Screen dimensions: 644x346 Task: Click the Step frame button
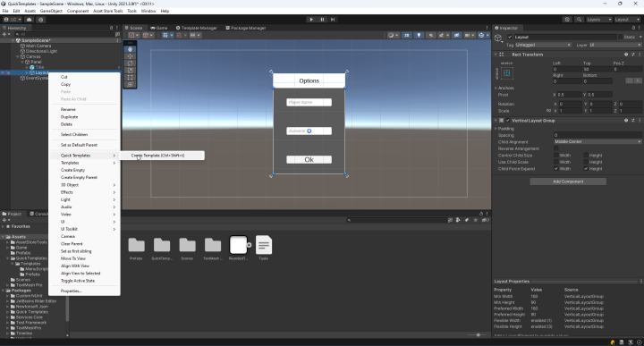333,20
